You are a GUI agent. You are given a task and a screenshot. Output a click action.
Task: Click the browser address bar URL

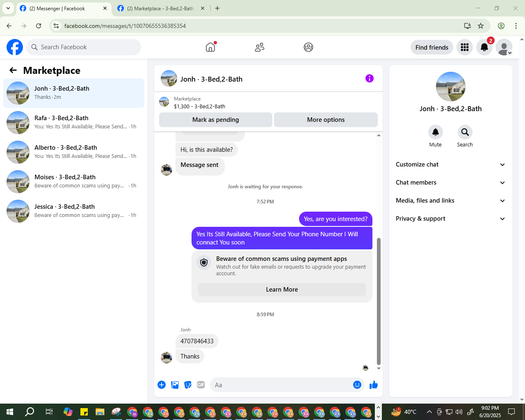[x=125, y=26]
